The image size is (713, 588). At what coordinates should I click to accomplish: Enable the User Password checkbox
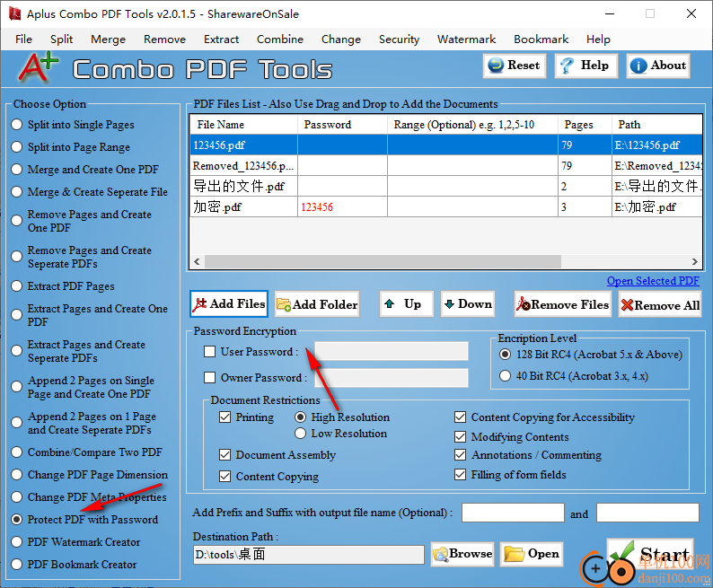(x=209, y=352)
